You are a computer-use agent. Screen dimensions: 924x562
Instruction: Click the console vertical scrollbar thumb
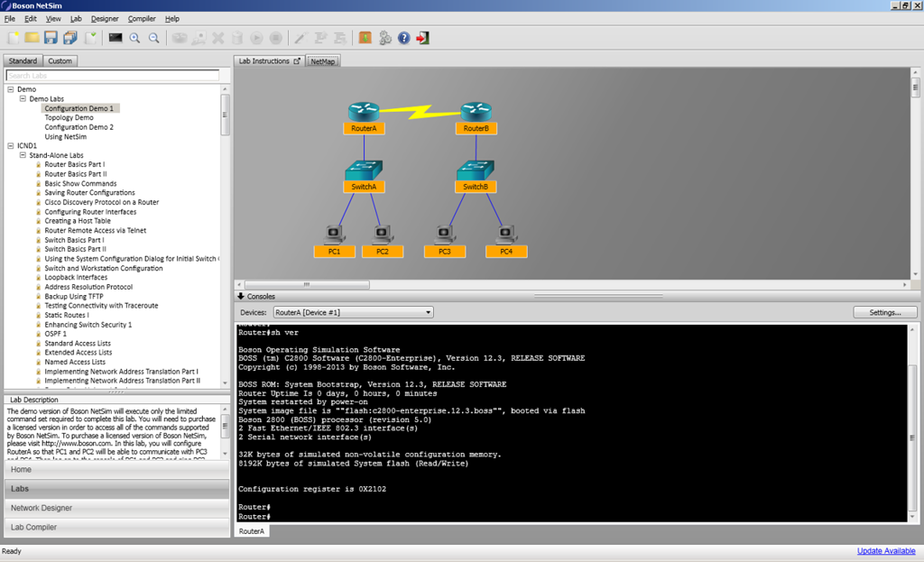click(912, 438)
